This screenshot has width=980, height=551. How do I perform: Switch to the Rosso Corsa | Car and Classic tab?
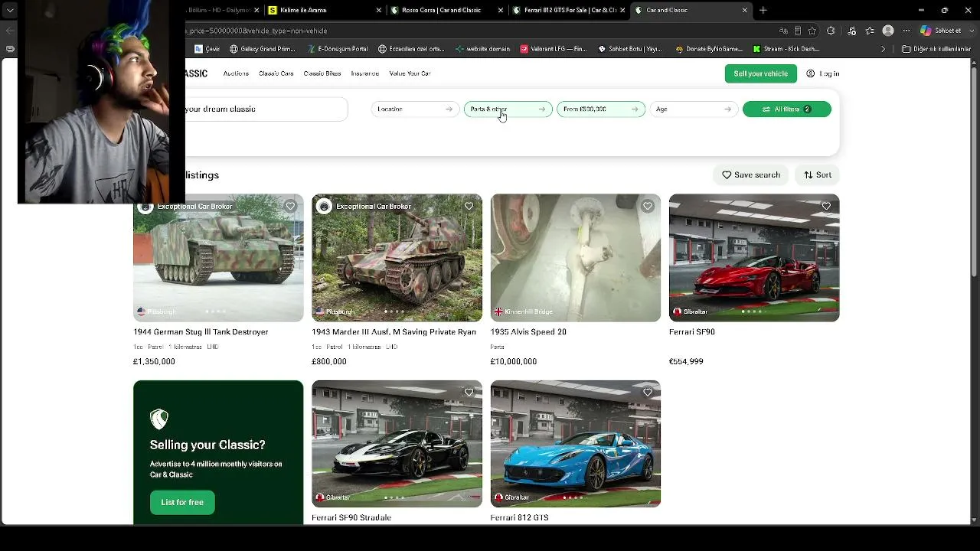pos(446,10)
